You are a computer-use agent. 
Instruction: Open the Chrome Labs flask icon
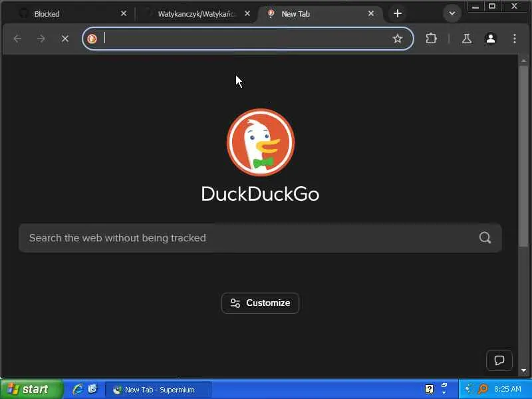pos(467,39)
